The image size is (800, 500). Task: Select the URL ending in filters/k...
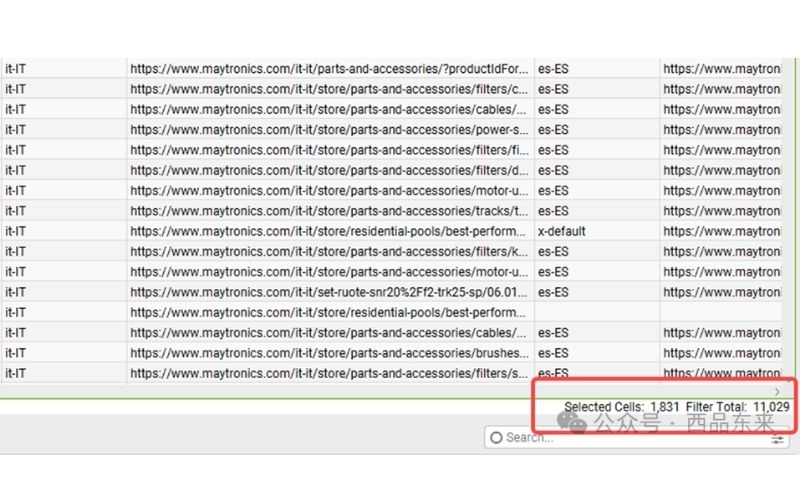tap(329, 252)
